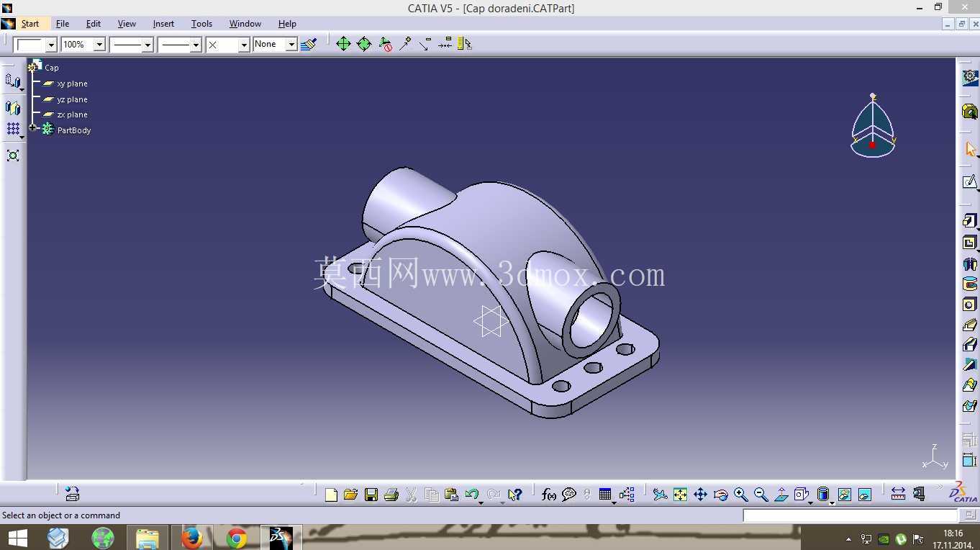
Task: Open the File menu
Action: click(x=63, y=24)
